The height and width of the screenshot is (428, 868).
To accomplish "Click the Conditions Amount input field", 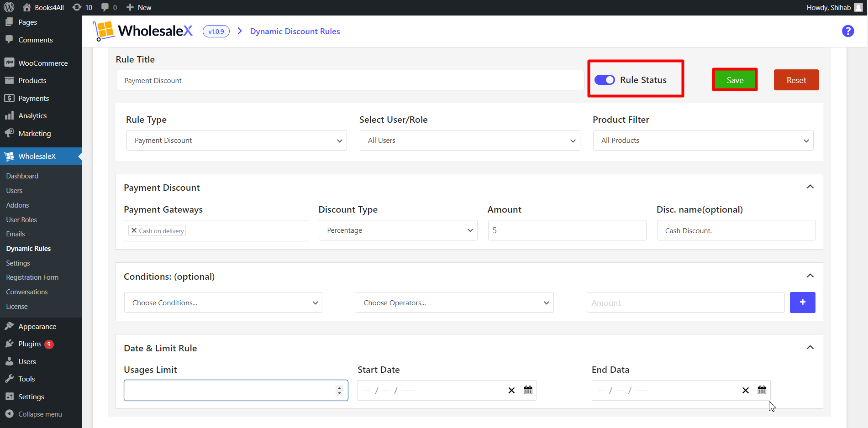I will pyautogui.click(x=685, y=303).
